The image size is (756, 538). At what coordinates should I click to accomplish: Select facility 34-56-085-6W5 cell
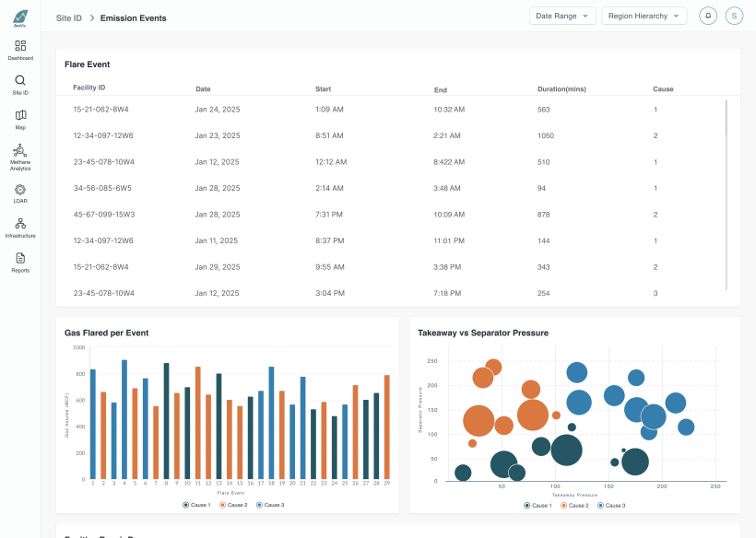click(102, 188)
